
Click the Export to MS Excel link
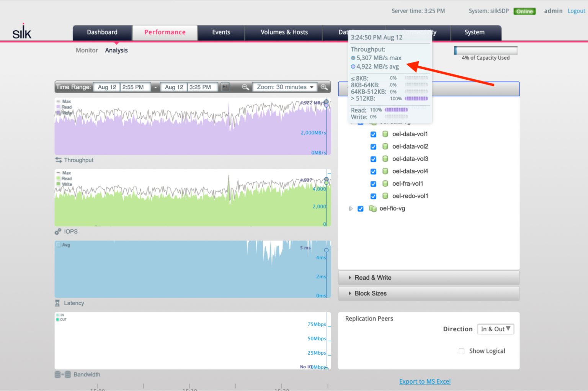(x=425, y=381)
